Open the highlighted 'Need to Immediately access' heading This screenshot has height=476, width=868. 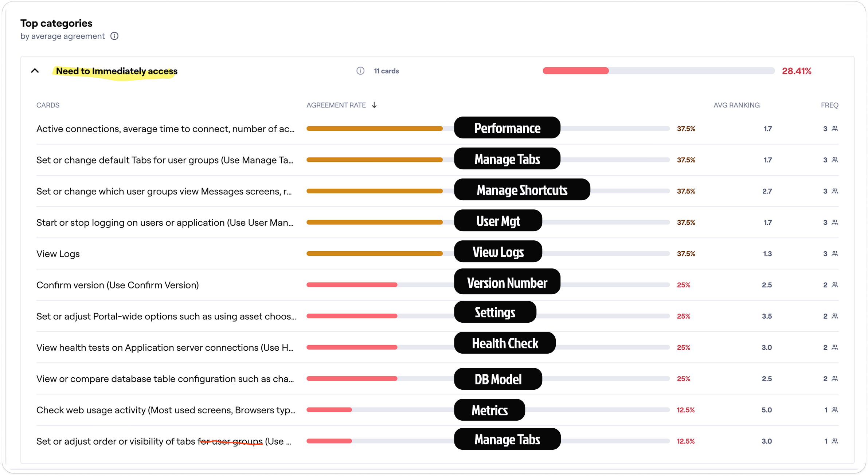(x=116, y=71)
